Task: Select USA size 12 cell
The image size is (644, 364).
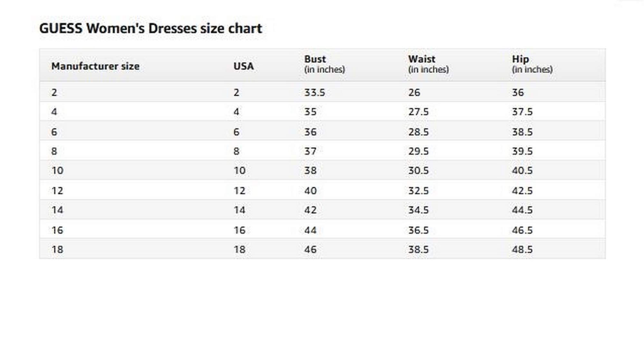Action: [x=239, y=191]
